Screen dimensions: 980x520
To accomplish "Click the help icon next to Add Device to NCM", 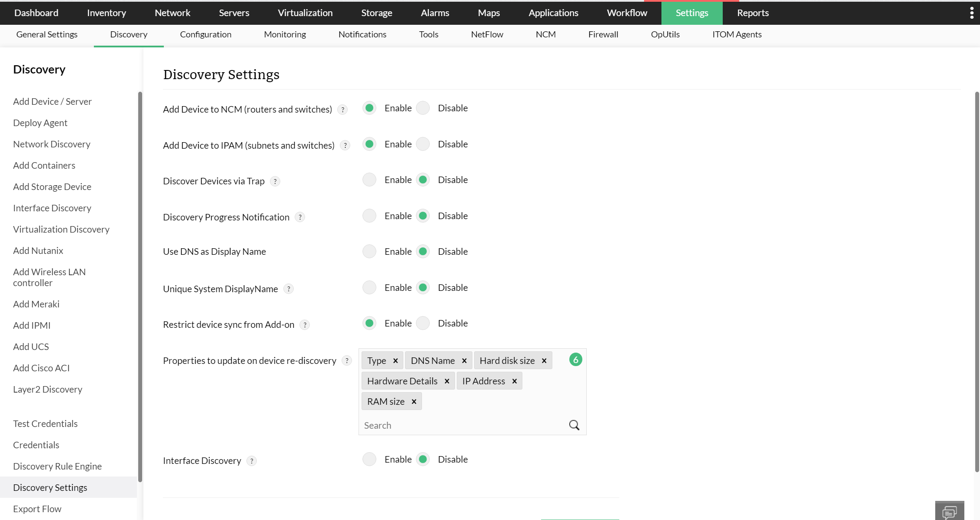I will 342,109.
